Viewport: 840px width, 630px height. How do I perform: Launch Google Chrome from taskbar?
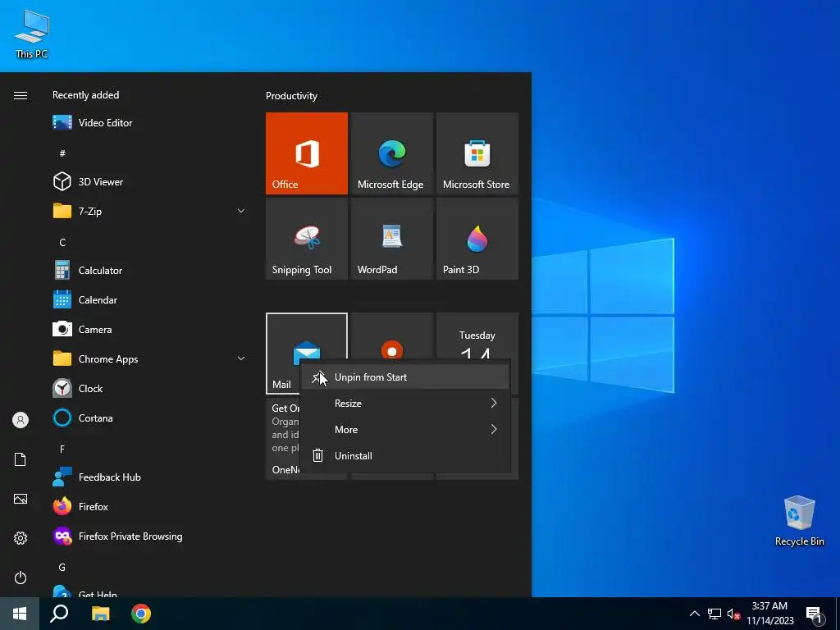141,614
